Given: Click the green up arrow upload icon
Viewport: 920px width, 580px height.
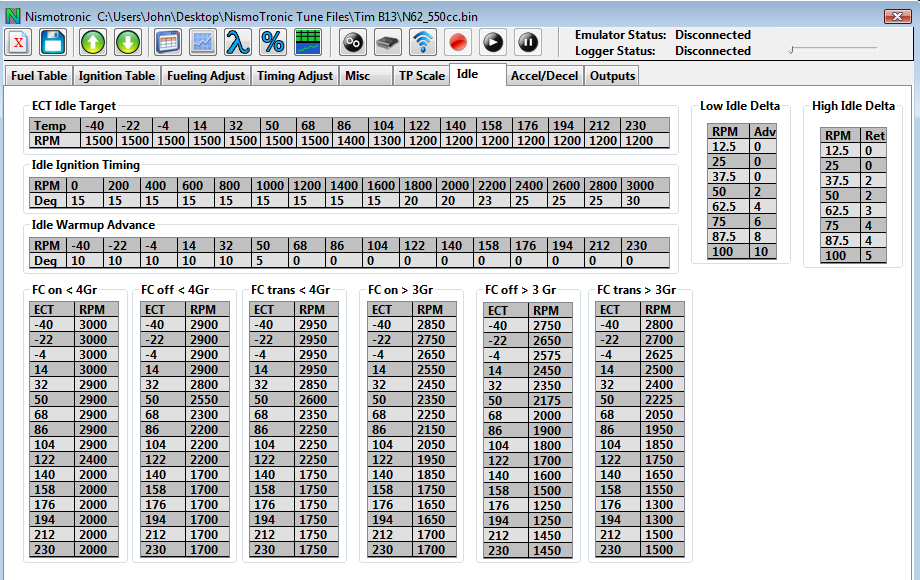Looking at the screenshot, I should 93,42.
